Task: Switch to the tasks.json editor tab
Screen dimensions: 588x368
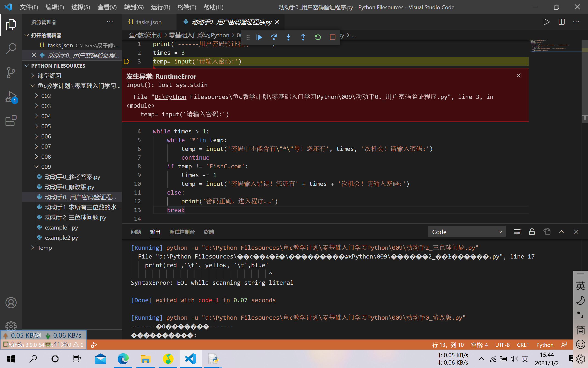Action: tap(149, 22)
